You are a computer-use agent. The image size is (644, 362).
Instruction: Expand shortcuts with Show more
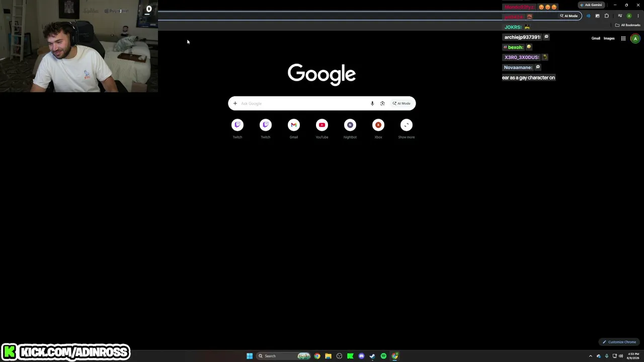[x=407, y=128]
